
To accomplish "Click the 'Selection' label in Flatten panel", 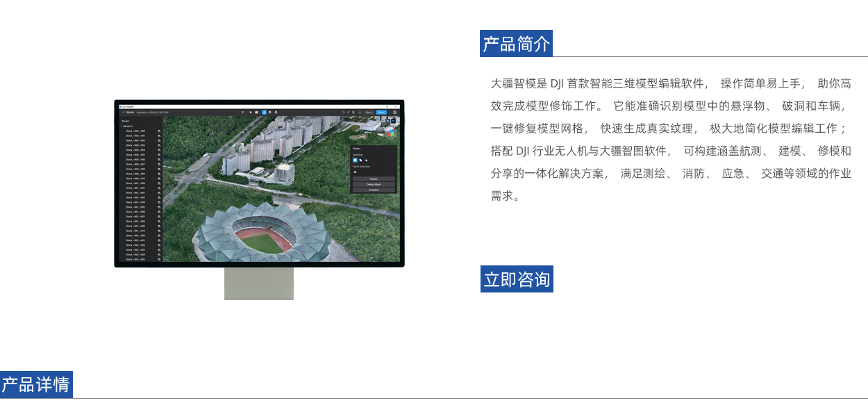I will [358, 154].
